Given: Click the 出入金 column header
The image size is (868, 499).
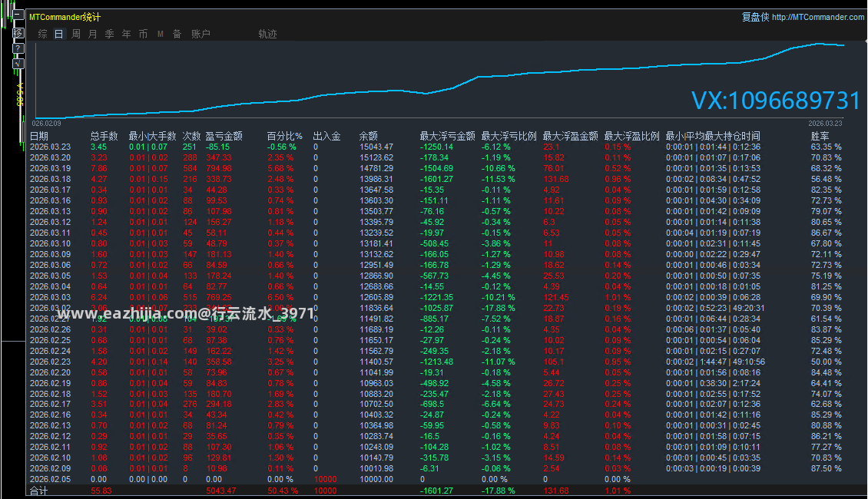Looking at the screenshot, I should 326,136.
